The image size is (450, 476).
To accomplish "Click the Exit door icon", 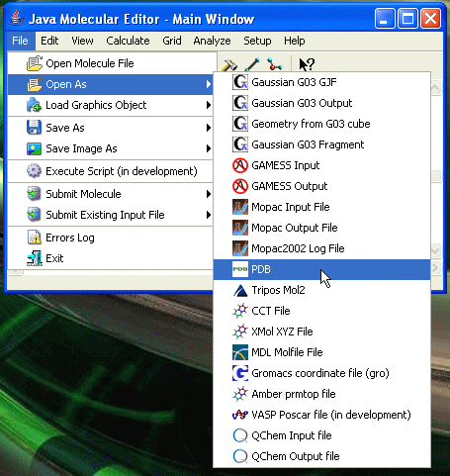I will click(x=35, y=258).
